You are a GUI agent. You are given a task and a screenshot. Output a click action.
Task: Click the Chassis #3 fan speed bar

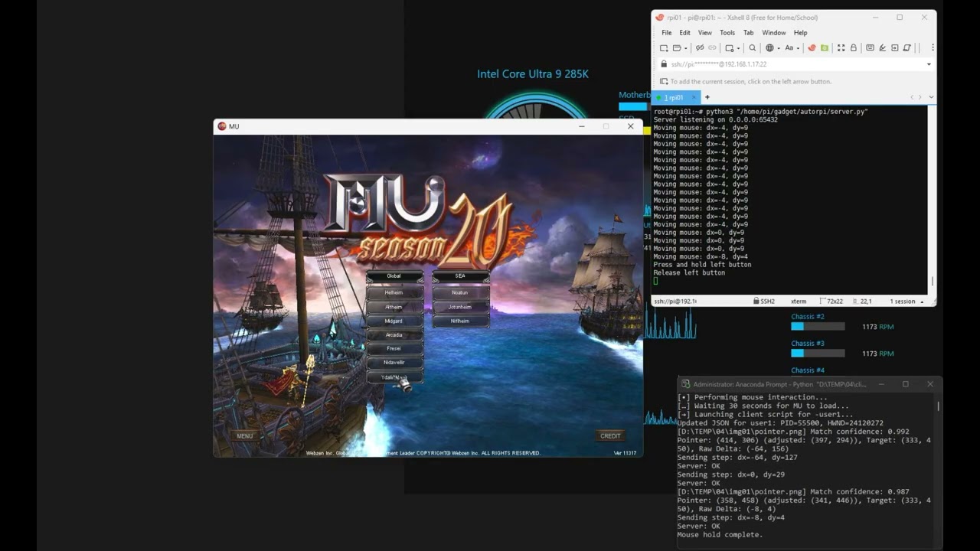pyautogui.click(x=818, y=354)
